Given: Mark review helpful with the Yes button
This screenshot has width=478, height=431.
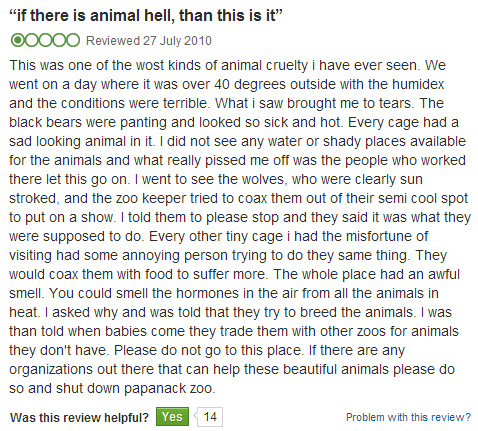Looking at the screenshot, I should click(x=172, y=417).
